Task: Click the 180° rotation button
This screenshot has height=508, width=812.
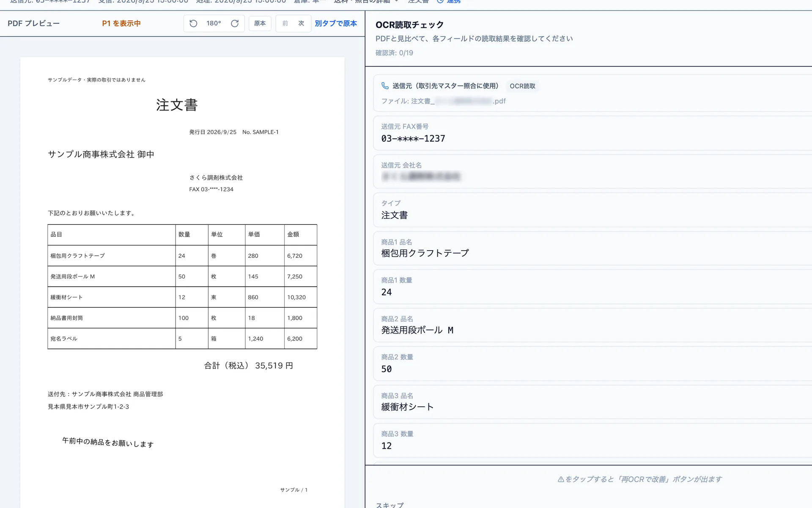Action: 214,23
